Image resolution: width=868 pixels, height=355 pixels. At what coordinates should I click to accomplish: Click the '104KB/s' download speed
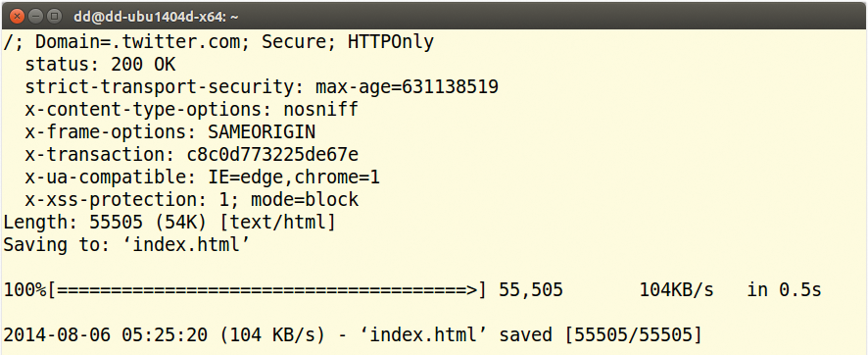click(x=676, y=289)
